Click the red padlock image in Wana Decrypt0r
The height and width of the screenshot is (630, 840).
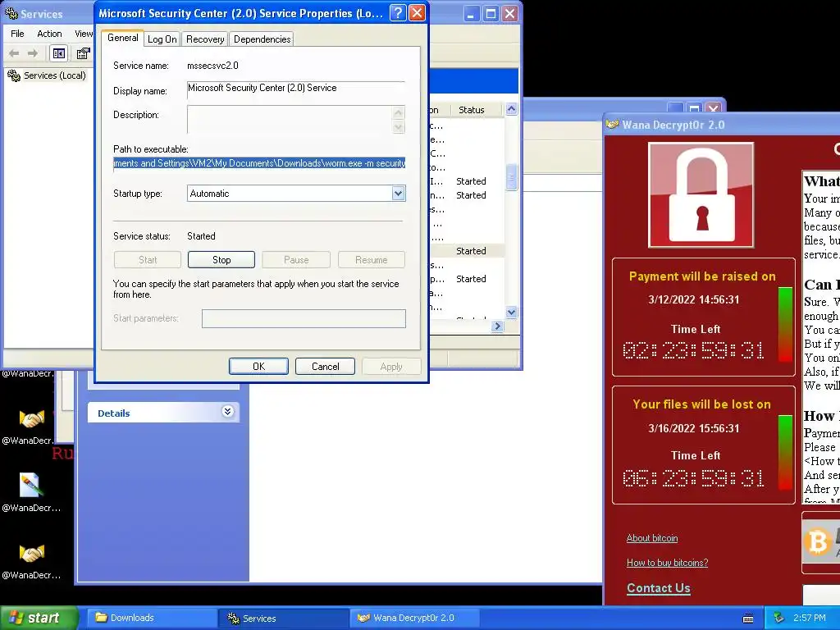pyautogui.click(x=701, y=195)
